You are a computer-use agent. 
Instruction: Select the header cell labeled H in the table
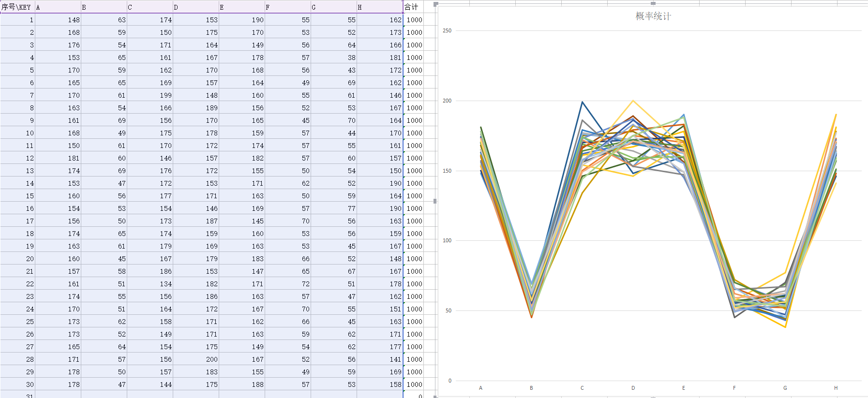point(379,7)
